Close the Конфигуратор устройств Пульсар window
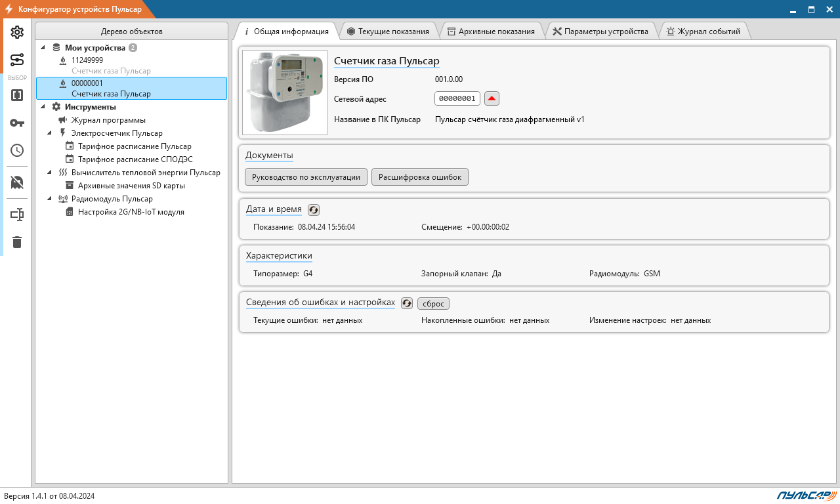Image resolution: width=840 pixels, height=504 pixels. pyautogui.click(x=829, y=9)
